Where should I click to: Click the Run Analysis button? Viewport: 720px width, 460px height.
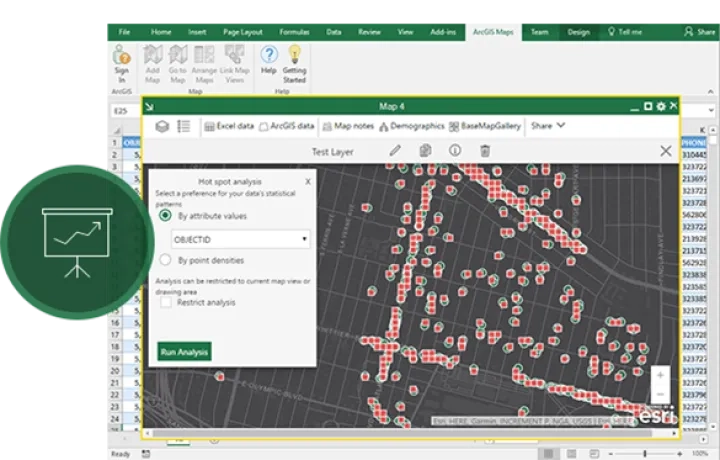[x=185, y=352]
